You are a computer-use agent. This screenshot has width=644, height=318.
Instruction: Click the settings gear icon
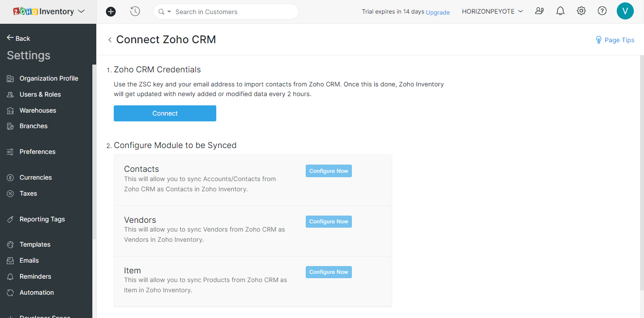pyautogui.click(x=581, y=11)
